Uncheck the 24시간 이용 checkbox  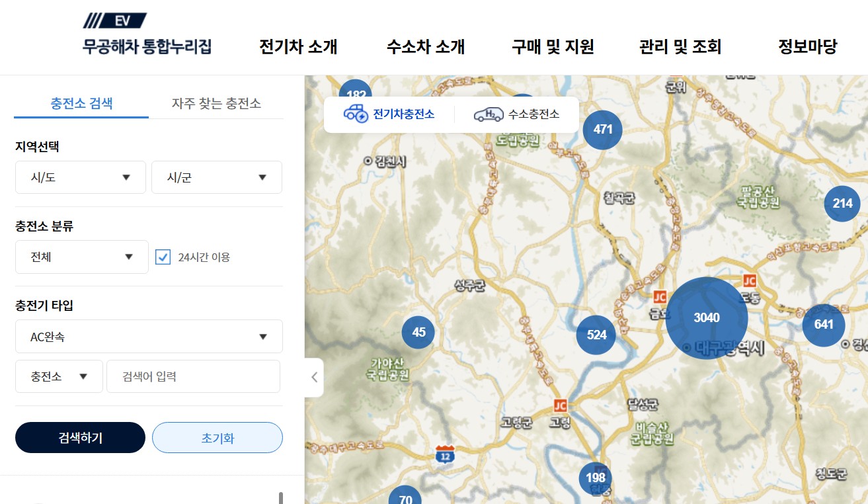163,257
